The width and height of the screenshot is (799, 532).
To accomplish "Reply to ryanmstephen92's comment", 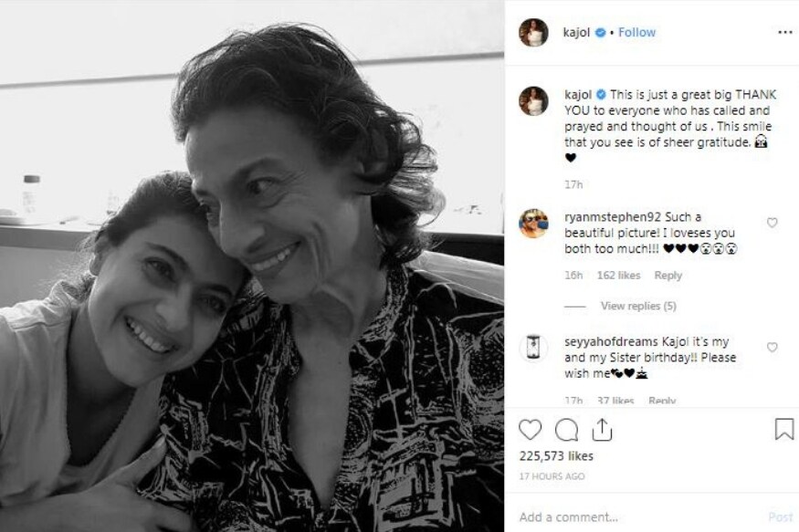I will pos(668,276).
